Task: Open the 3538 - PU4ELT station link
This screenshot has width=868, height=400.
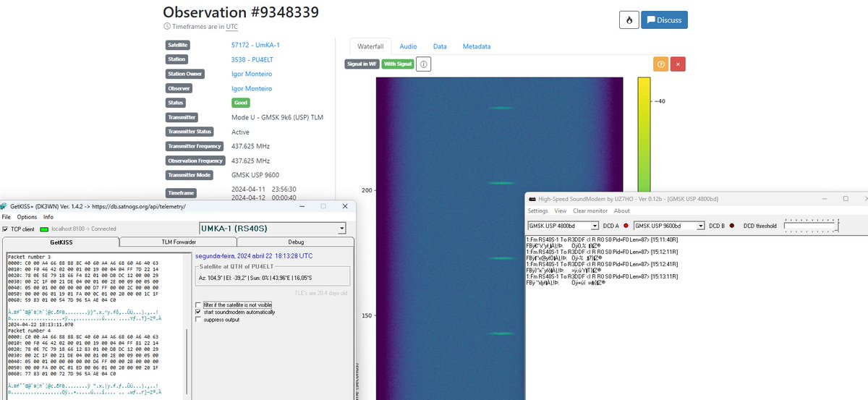Action: pos(252,59)
